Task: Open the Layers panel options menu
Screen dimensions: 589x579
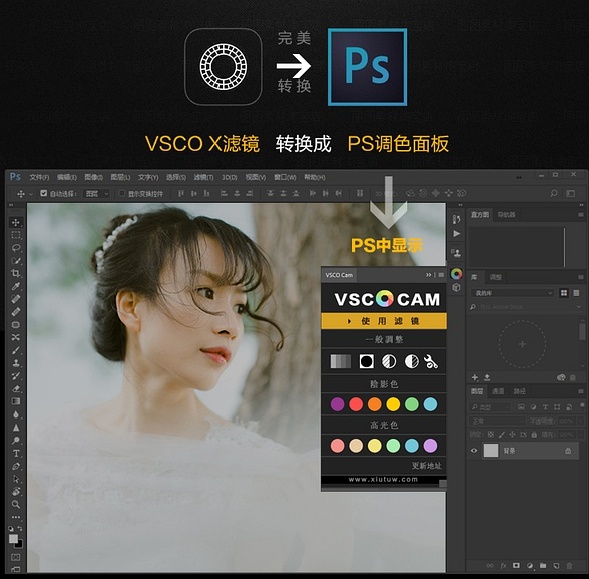Action: pyautogui.click(x=581, y=391)
